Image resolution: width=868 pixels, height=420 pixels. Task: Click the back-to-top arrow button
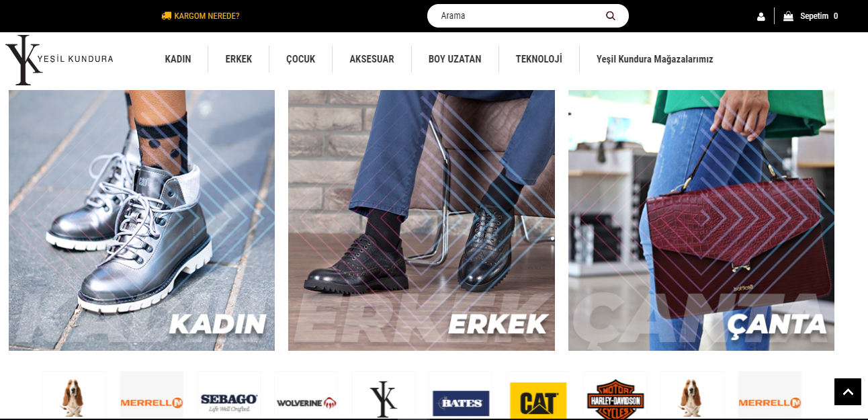point(848,392)
